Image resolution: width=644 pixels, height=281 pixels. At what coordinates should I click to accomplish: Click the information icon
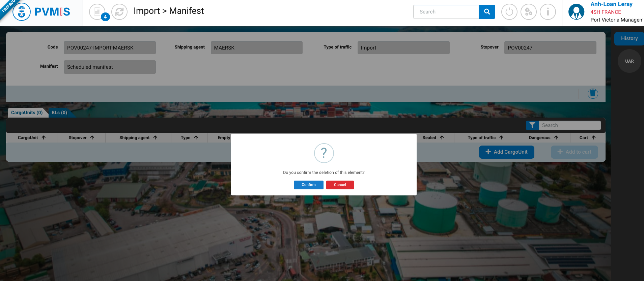click(548, 12)
